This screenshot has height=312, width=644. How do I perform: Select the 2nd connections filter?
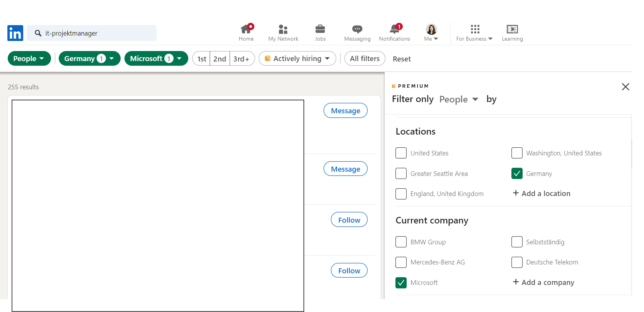click(220, 58)
